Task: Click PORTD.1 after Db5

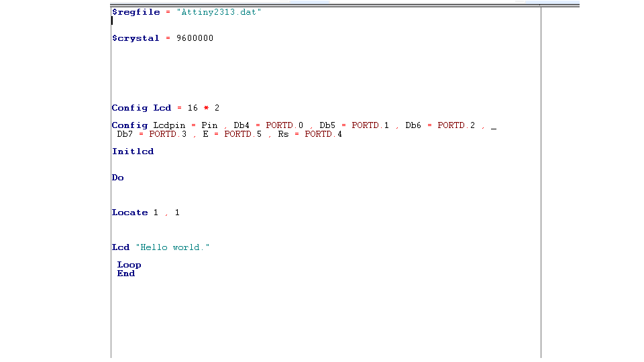Action: point(370,125)
